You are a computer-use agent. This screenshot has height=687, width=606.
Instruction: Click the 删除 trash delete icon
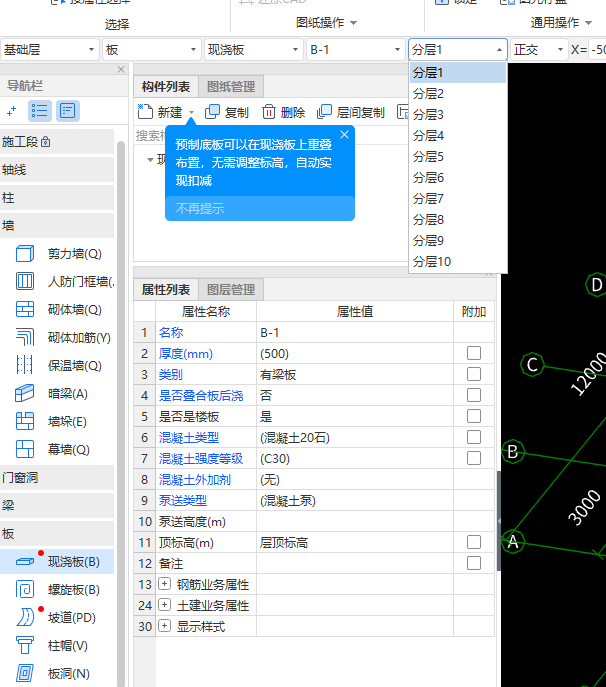[269, 112]
